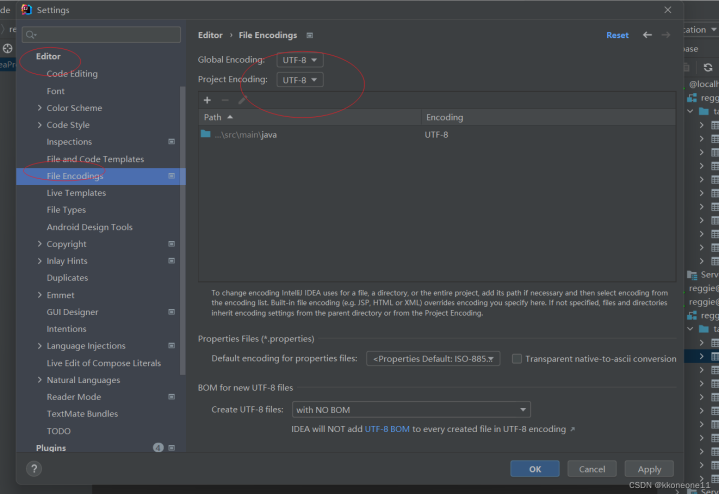Open File Types settings
Image resolution: width=719 pixels, height=494 pixels.
click(x=66, y=210)
